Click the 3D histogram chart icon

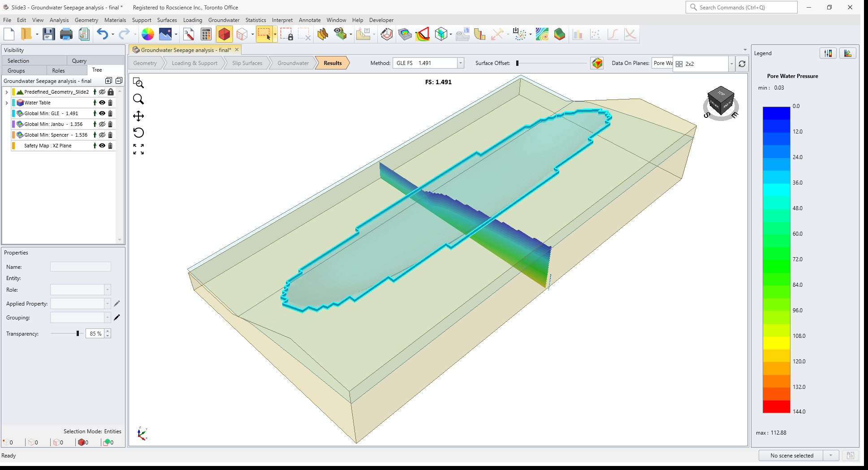(479, 34)
